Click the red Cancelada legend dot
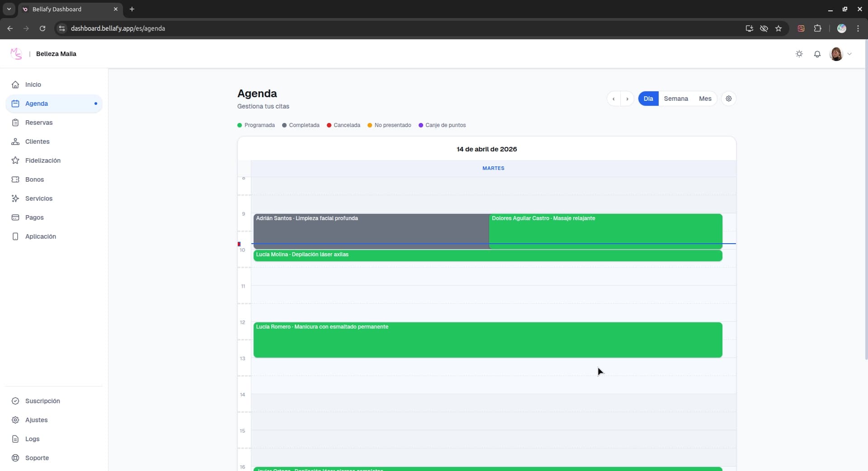 click(330, 125)
